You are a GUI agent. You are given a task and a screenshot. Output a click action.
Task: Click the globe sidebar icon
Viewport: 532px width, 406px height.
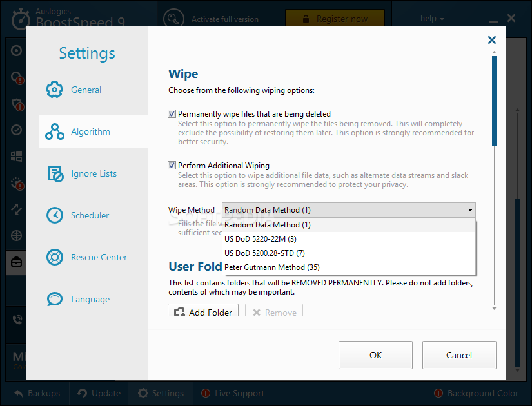(x=16, y=235)
